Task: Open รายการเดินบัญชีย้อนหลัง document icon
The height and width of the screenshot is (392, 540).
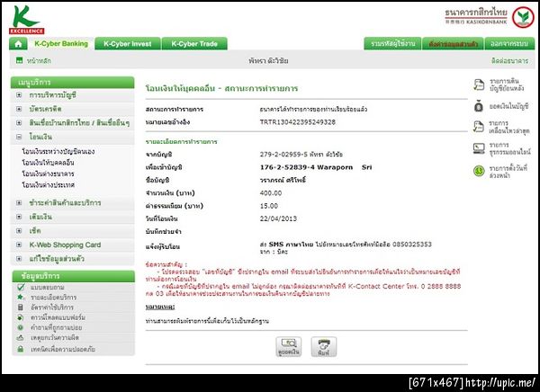Action: tap(479, 85)
